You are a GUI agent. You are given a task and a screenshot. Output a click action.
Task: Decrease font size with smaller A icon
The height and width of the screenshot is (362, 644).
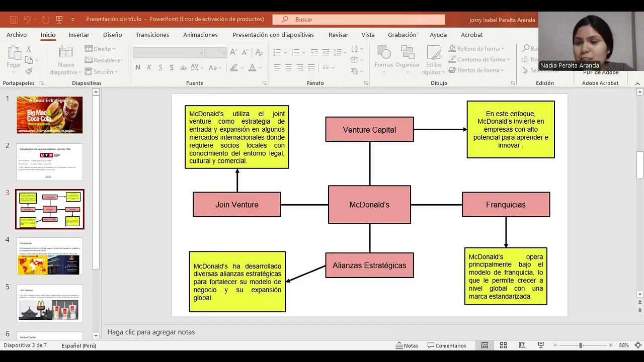(x=246, y=52)
